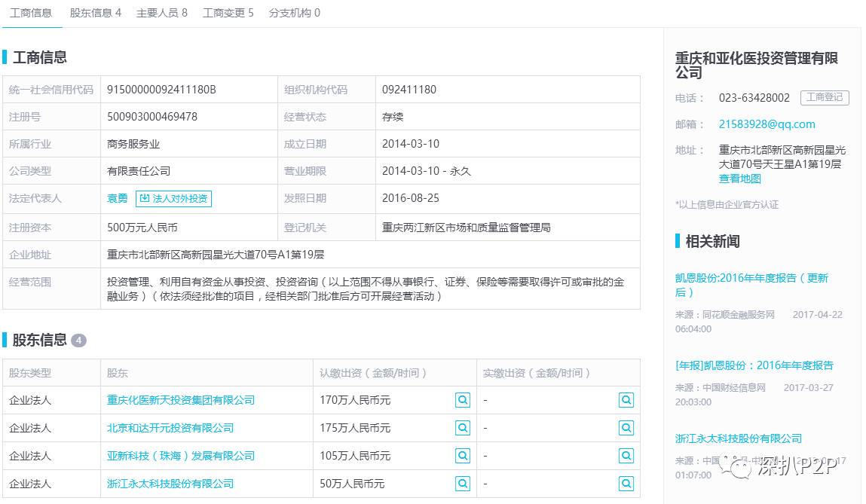866x504 pixels.
Task: Open paid-in capital magnifier in 亚新科技 row
Action: [x=626, y=456]
